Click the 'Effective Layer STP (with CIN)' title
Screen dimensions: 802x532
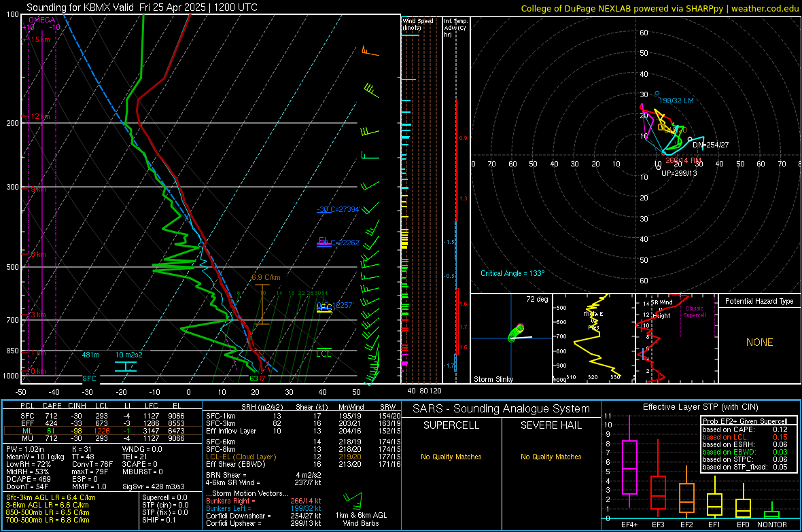[x=700, y=407]
